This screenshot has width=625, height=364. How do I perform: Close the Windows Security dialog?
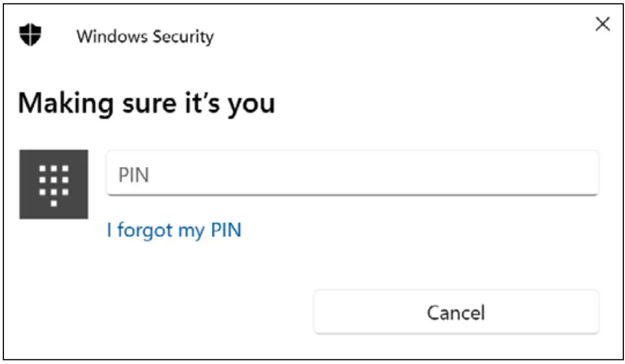[602, 24]
